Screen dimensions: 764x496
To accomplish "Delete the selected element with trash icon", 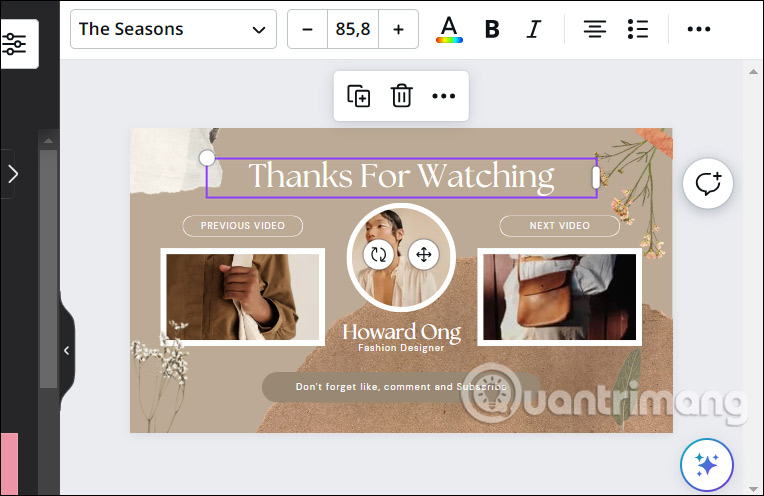I will pos(401,95).
